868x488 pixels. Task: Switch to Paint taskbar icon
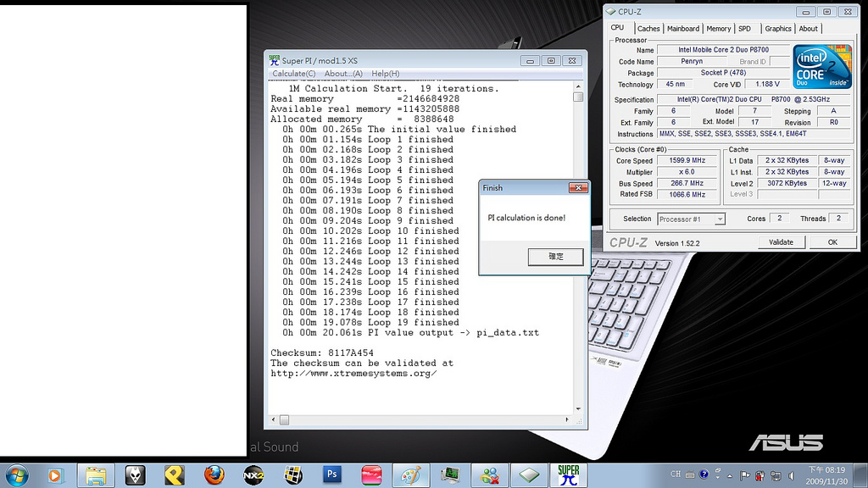click(x=411, y=475)
